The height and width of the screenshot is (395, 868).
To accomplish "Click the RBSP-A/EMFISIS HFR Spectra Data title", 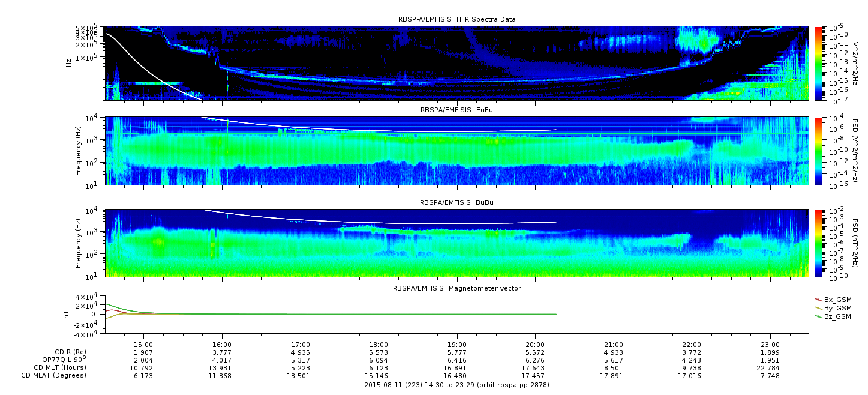I will click(456, 19).
